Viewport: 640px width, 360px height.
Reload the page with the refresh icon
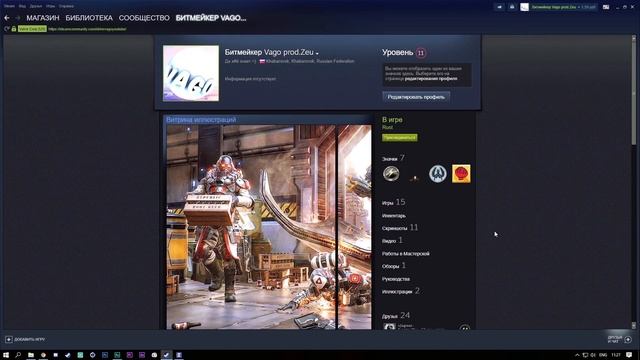(7, 29)
